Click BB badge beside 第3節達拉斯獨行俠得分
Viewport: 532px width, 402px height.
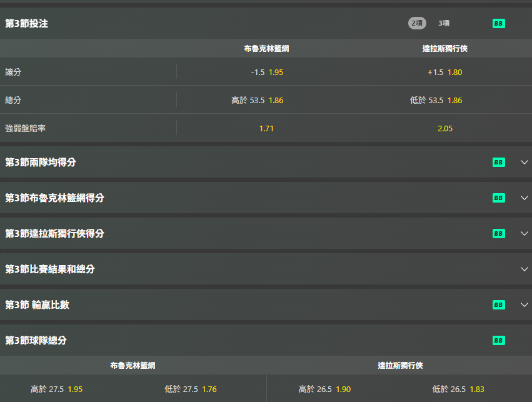pyautogui.click(x=498, y=234)
